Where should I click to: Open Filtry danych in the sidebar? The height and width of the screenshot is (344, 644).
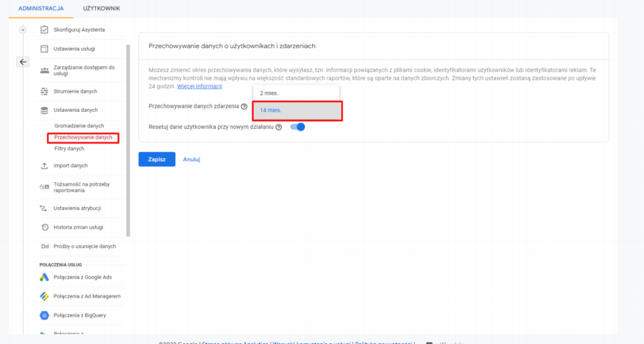click(69, 148)
